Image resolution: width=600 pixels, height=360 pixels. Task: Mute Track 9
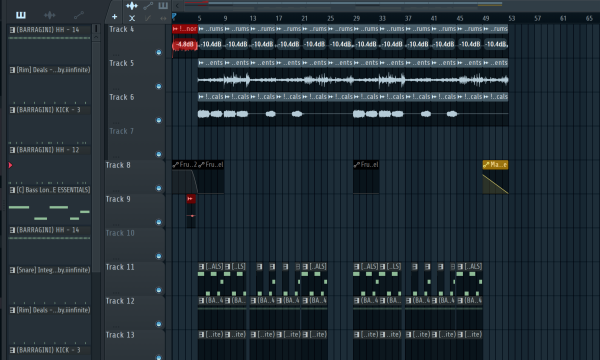[159, 222]
